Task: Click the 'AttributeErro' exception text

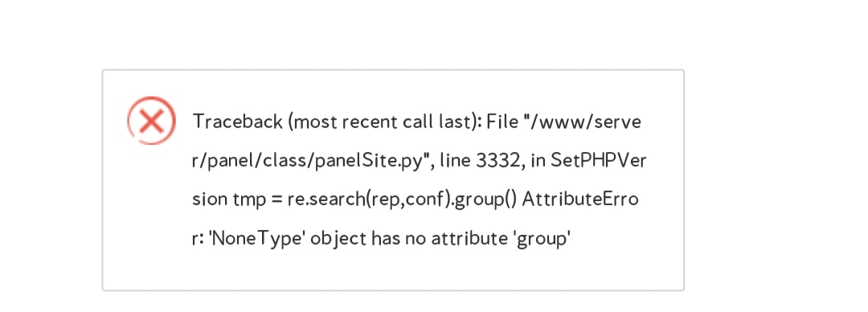Action: pos(580,199)
